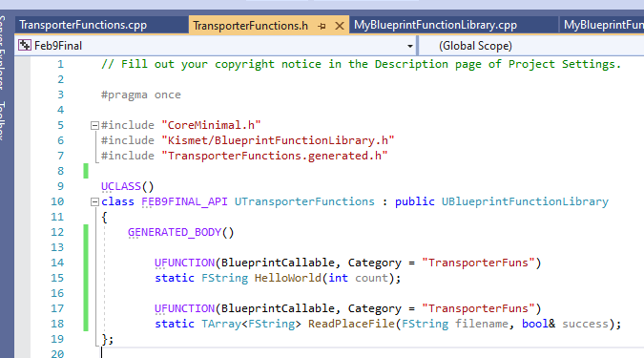Viewport: 644px width, 358px height.
Task: Open the Feb9Final project dropdown
Action: pos(410,46)
